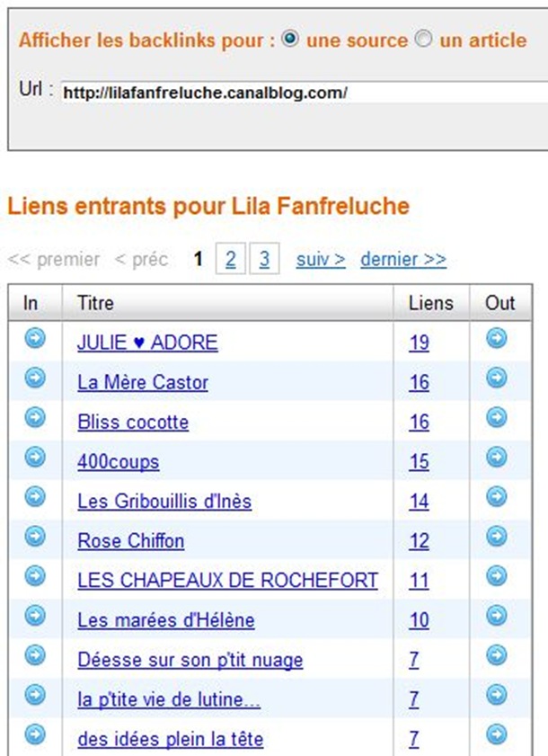Click Out arrow icon for Les Gribouillis d'Inès
This screenshot has height=756, width=548.
497,496
